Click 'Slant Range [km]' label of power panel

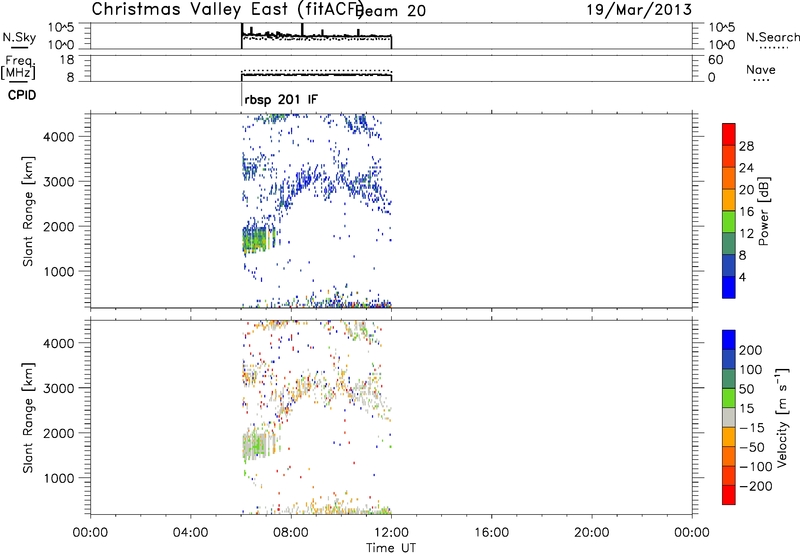click(28, 211)
